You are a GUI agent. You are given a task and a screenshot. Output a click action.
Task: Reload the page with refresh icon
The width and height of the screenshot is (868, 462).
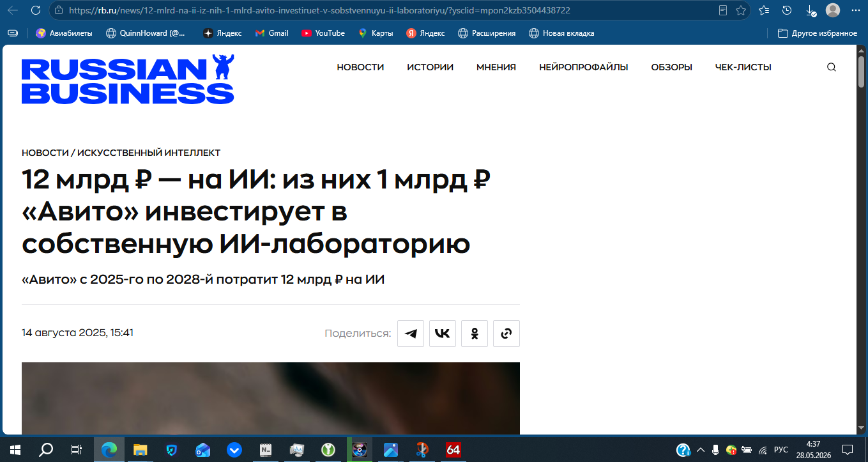(x=36, y=10)
